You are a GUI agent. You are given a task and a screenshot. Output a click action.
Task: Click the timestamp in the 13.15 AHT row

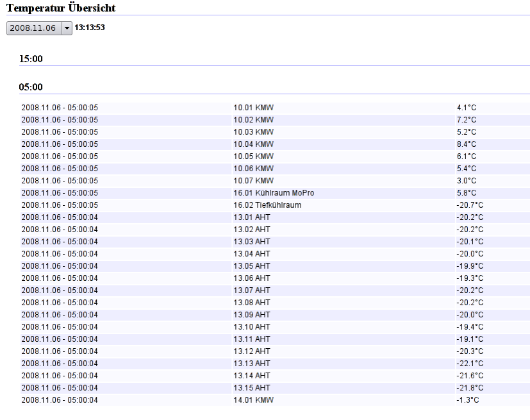pos(60,387)
